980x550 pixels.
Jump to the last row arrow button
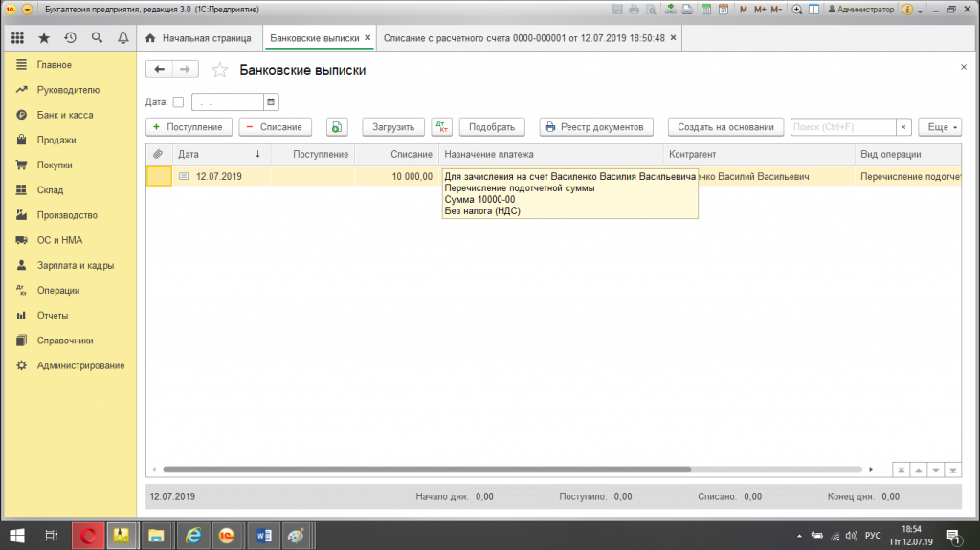click(952, 470)
